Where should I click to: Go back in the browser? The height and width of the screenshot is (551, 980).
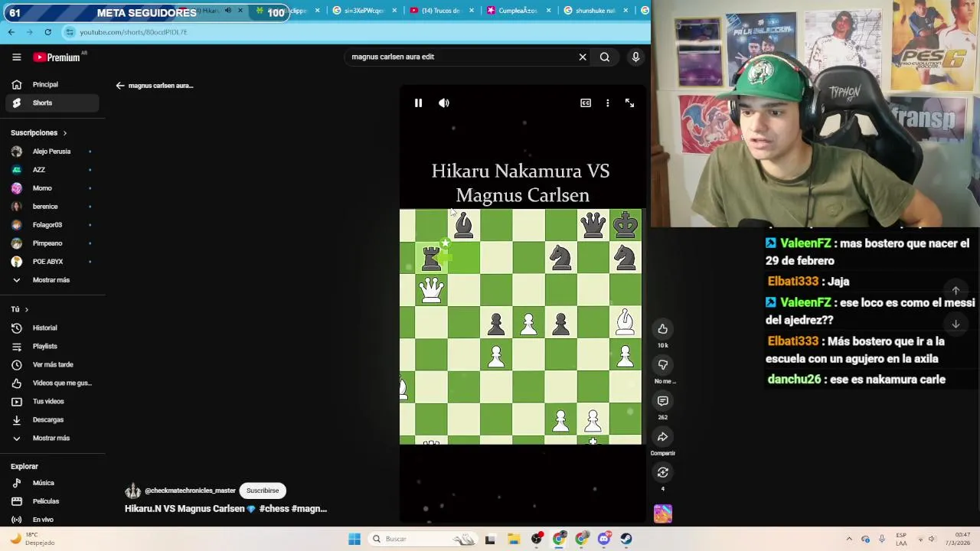11,32
